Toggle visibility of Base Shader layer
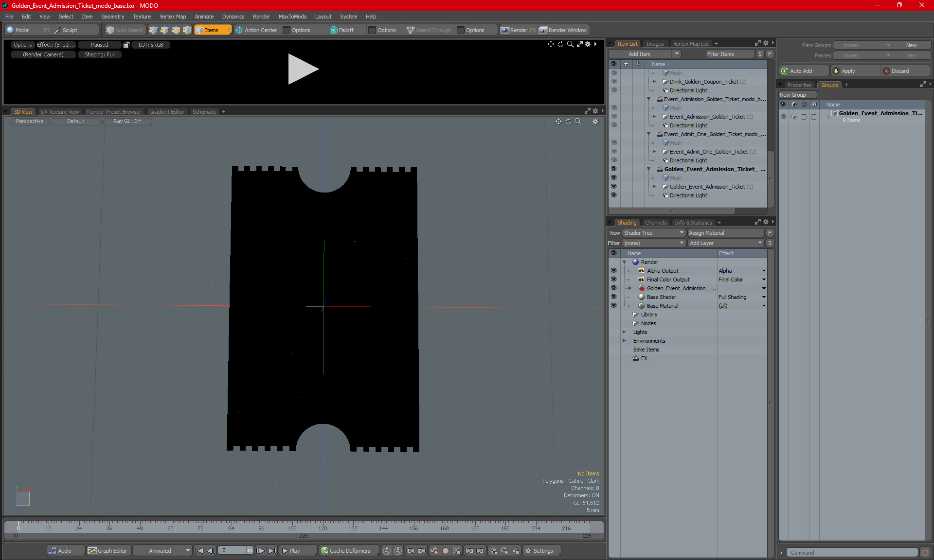Screen dimensions: 934x560 pyautogui.click(x=613, y=297)
